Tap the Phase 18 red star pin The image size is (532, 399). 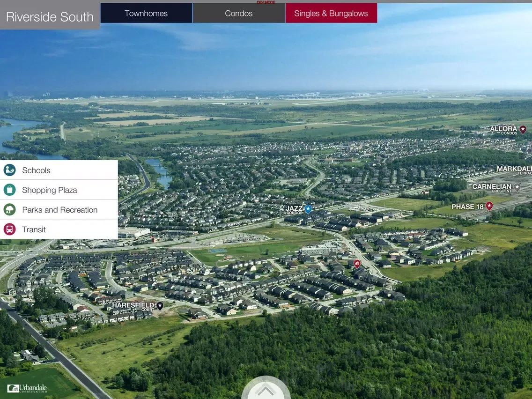(x=489, y=206)
